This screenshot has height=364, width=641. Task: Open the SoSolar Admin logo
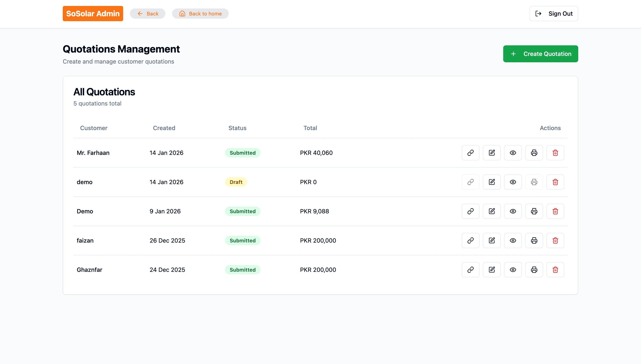[93, 14]
